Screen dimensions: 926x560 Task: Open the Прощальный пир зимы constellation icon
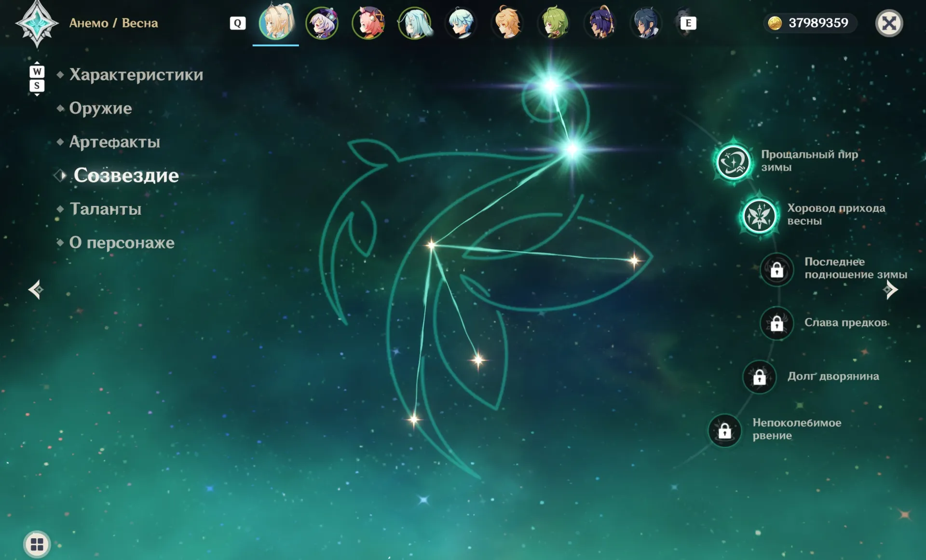(x=733, y=162)
